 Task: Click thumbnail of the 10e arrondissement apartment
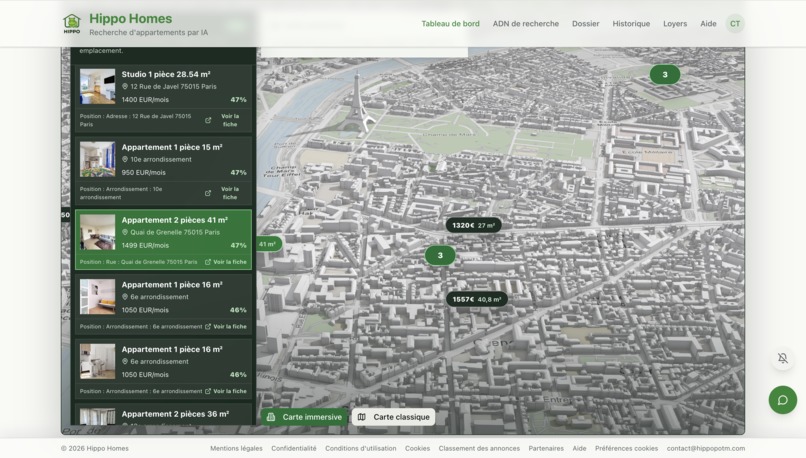click(98, 159)
